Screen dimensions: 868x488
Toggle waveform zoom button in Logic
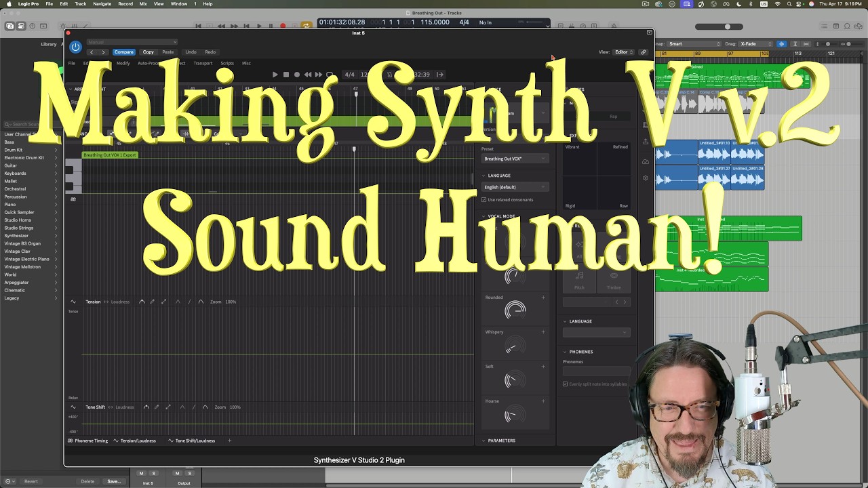[781, 44]
